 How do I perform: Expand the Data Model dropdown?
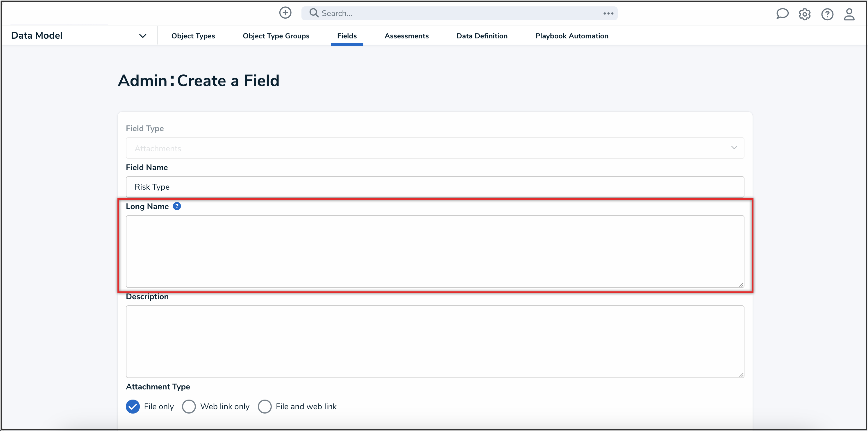pos(142,36)
